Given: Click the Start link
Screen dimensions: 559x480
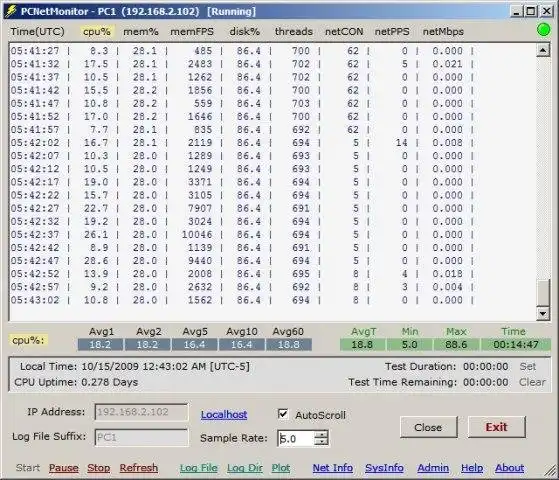Looking at the screenshot, I should coord(27,468).
